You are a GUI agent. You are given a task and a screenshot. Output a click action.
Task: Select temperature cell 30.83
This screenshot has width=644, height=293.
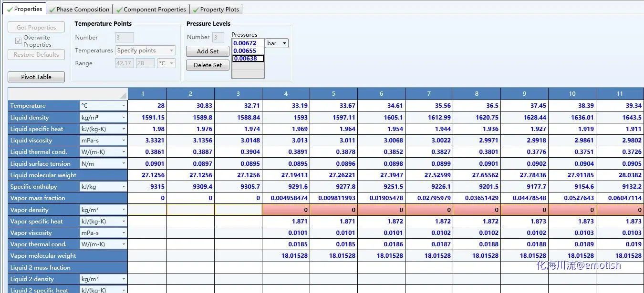pyautogui.click(x=190, y=106)
